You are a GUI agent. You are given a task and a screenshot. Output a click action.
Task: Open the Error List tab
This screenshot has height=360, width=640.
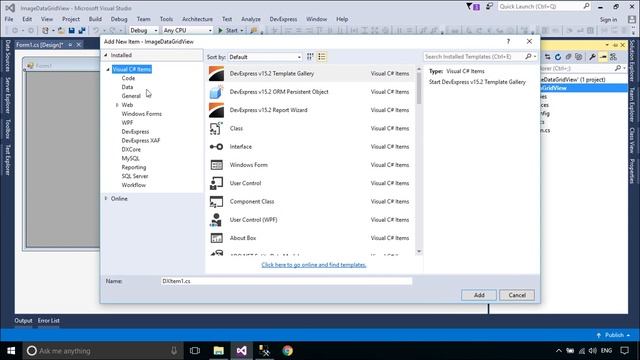pos(49,320)
